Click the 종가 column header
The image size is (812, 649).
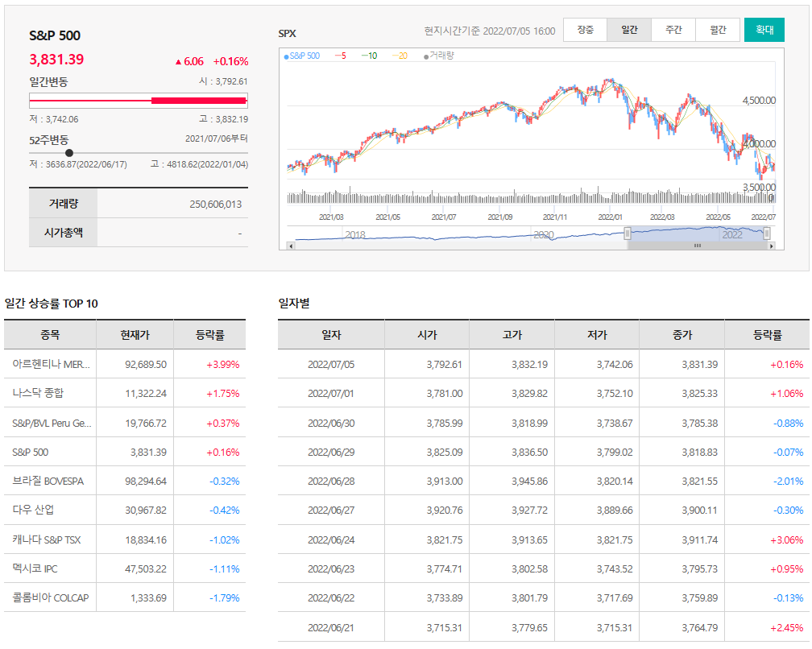tap(682, 335)
